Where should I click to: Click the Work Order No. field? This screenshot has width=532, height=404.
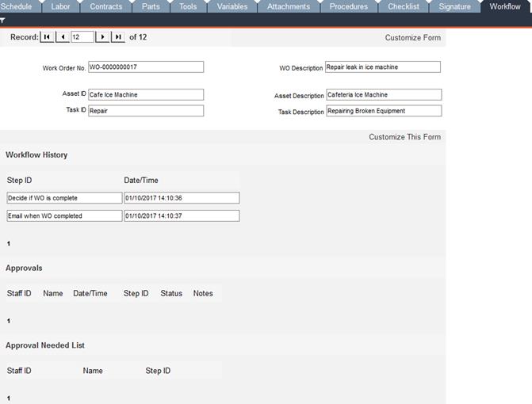pos(145,67)
